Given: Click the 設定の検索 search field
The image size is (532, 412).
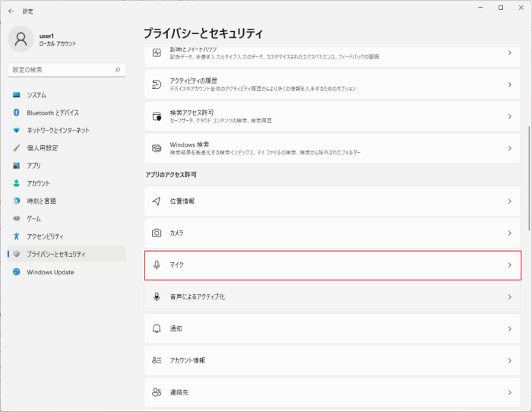Looking at the screenshot, I should 67,70.
